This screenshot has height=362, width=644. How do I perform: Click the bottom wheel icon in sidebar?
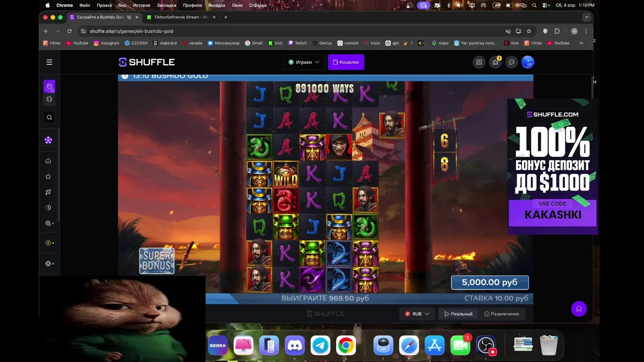point(48,263)
